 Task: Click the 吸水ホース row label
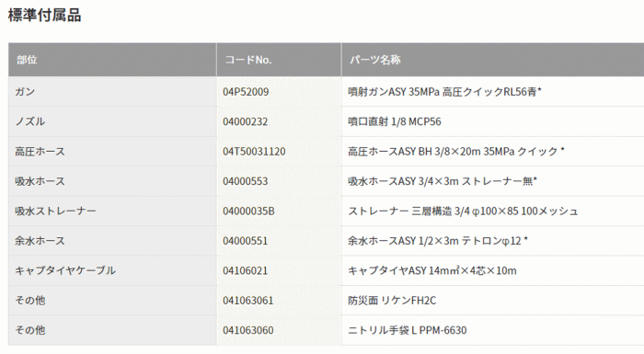[40, 181]
